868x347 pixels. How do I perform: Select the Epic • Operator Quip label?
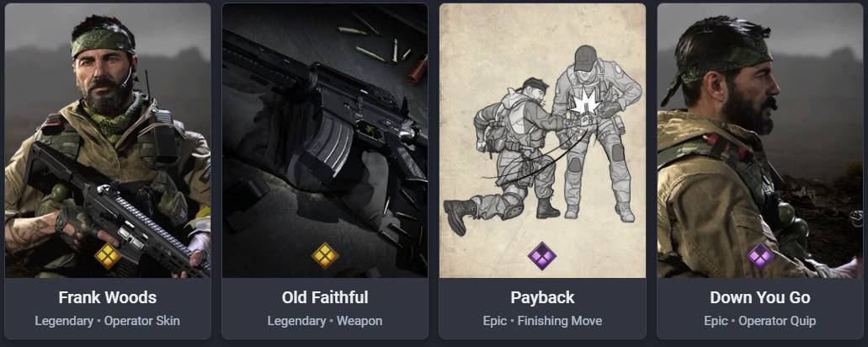point(760,321)
